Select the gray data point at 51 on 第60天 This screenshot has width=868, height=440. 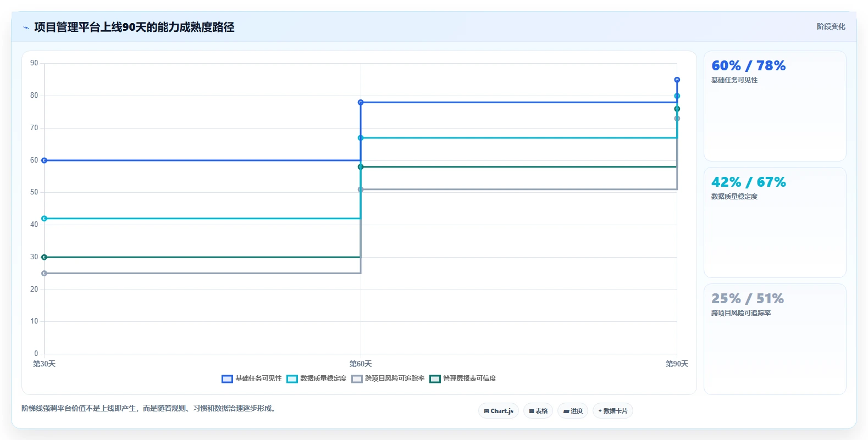click(x=361, y=190)
